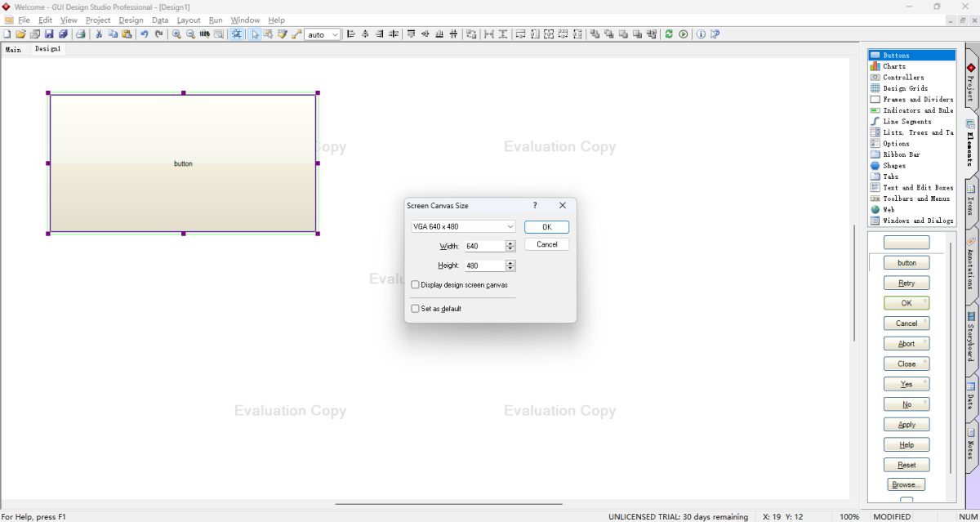Check the Set as default box
The width and height of the screenshot is (980, 522).
point(416,309)
